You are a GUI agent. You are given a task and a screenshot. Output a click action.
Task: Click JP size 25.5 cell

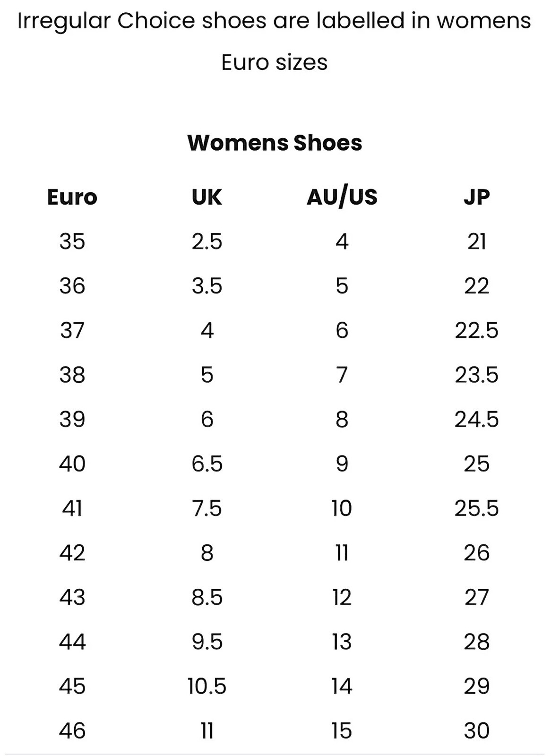coord(476,508)
